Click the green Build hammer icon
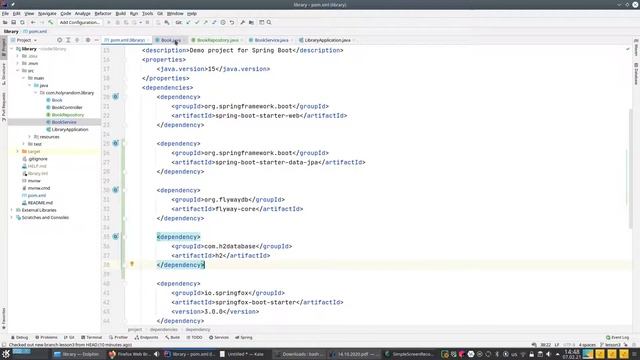Image resolution: width=640 pixels, height=360 pixels. (51, 22)
